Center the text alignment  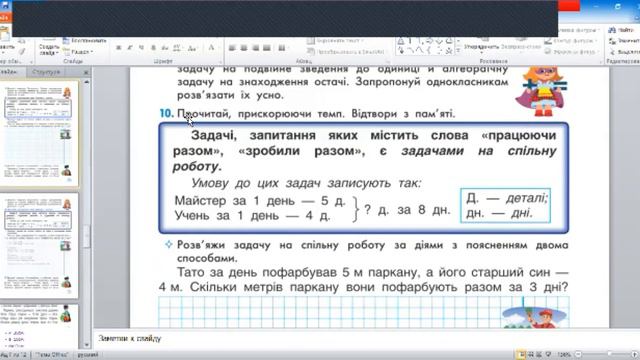tap(244, 48)
